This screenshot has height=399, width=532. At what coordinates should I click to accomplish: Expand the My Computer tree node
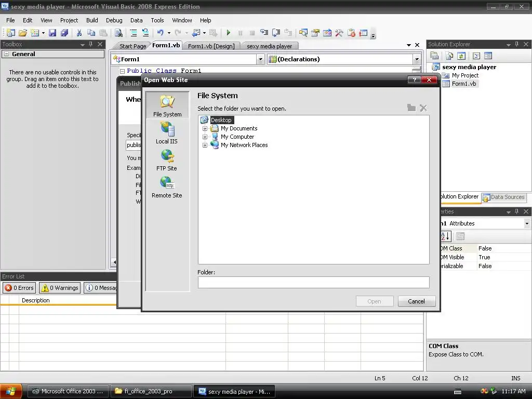(205, 137)
